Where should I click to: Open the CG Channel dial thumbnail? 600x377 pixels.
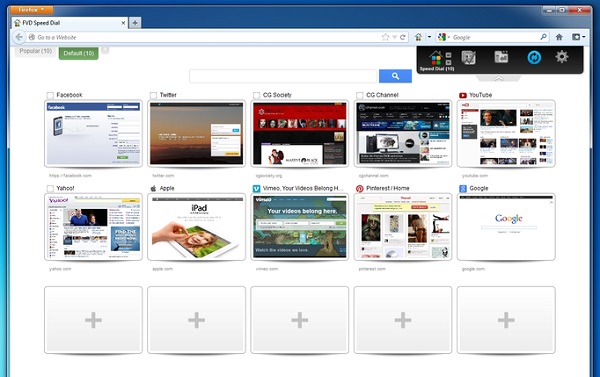pos(403,134)
